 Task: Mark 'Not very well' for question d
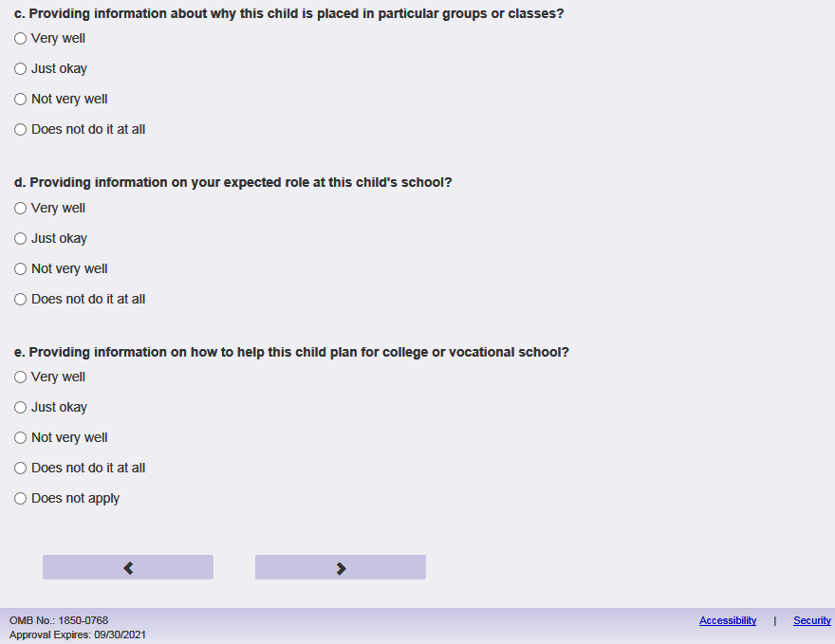(21, 269)
